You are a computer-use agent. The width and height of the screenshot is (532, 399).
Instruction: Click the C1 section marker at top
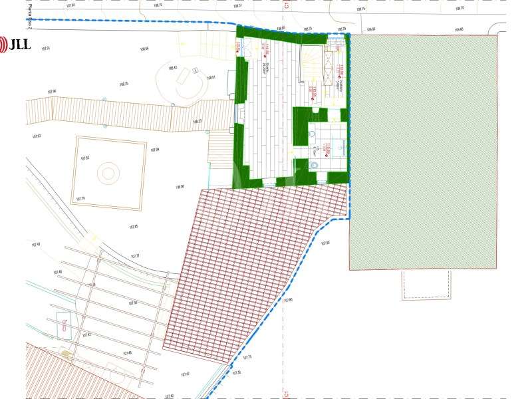285,8
